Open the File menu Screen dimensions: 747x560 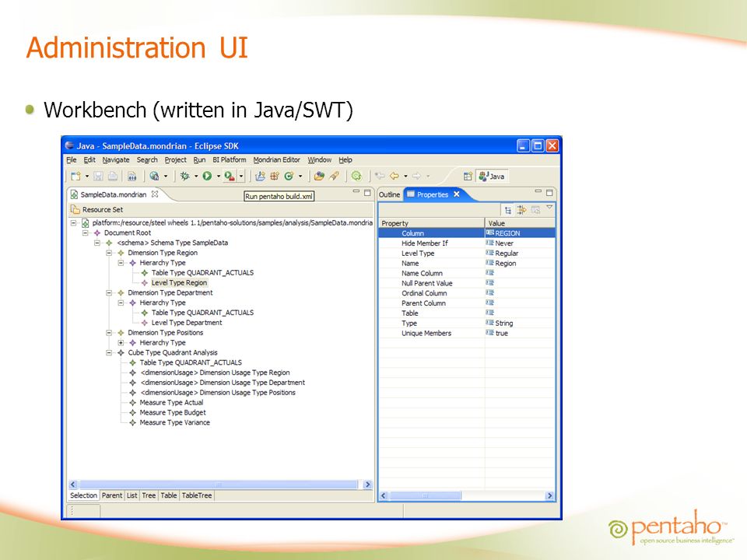pos(72,160)
